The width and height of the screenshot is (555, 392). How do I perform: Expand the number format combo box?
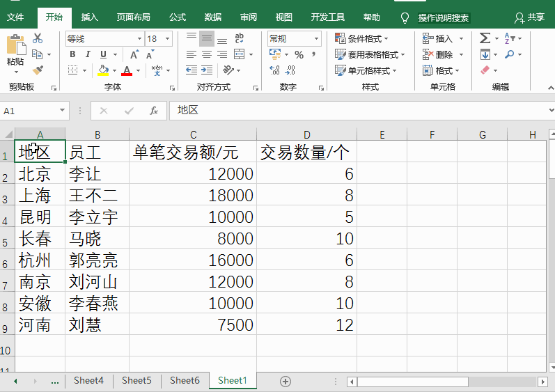316,39
